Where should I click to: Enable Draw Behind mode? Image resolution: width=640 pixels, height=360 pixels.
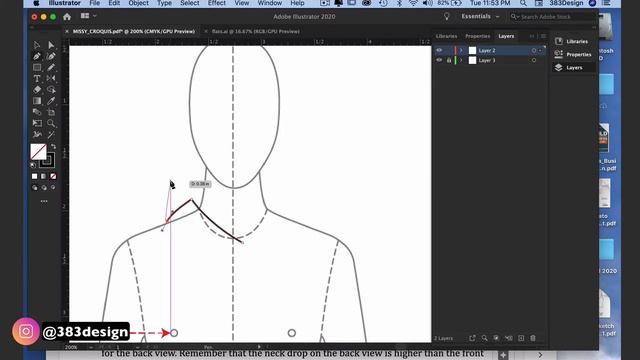tap(44, 188)
